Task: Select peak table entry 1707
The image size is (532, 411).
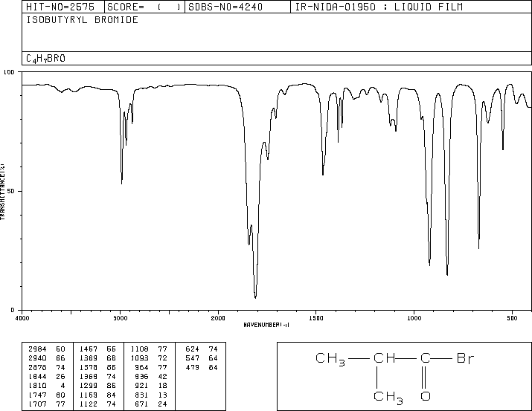Action: click(x=37, y=404)
